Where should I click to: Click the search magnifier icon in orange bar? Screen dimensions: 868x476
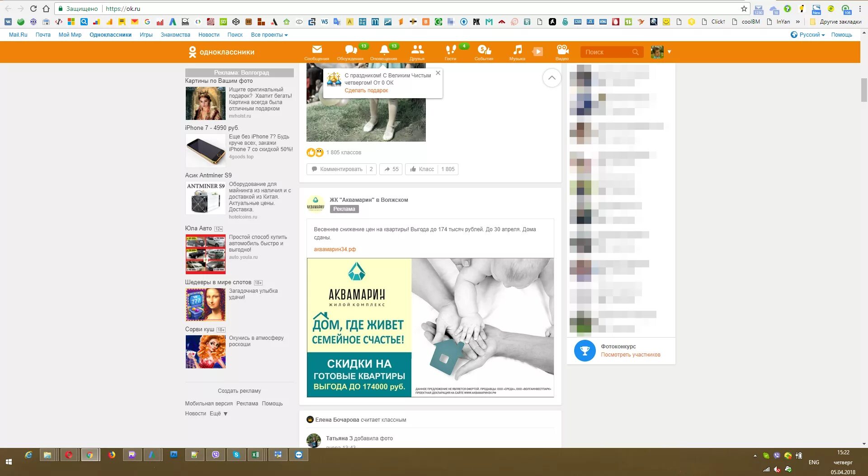tap(635, 52)
